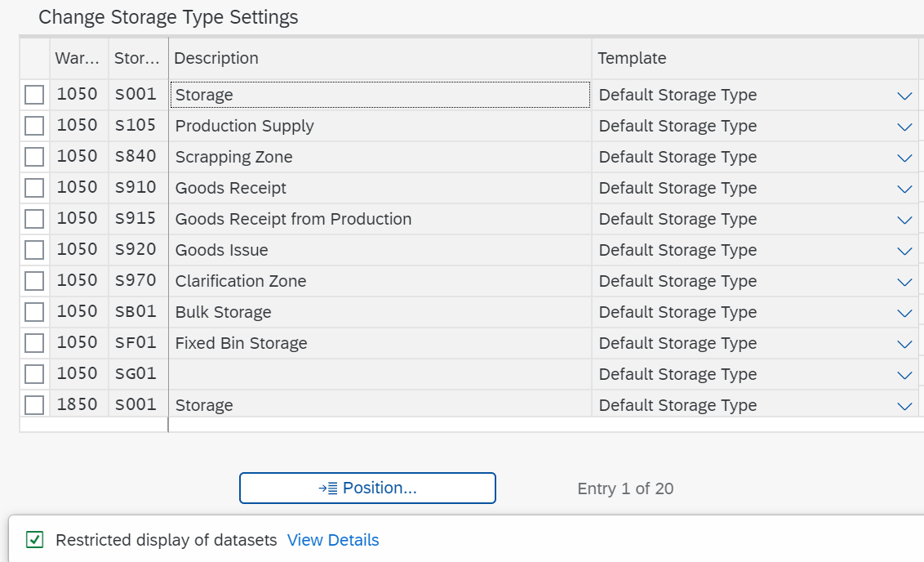Edit the Goods Receipt description of S910

[x=380, y=188]
